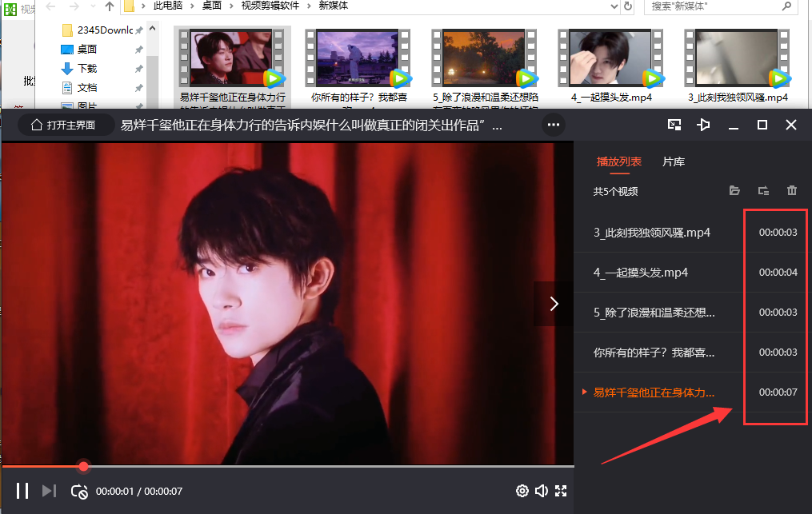Open the three-dot more options menu
Image resolution: width=812 pixels, height=514 pixels.
554,125
